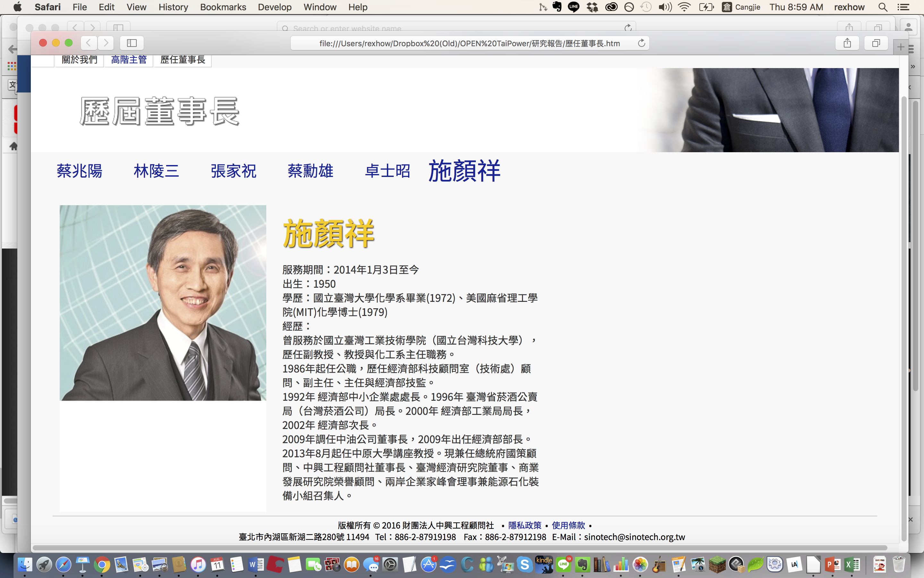Click the address bar showing 歷任董事長.htm

(x=470, y=43)
